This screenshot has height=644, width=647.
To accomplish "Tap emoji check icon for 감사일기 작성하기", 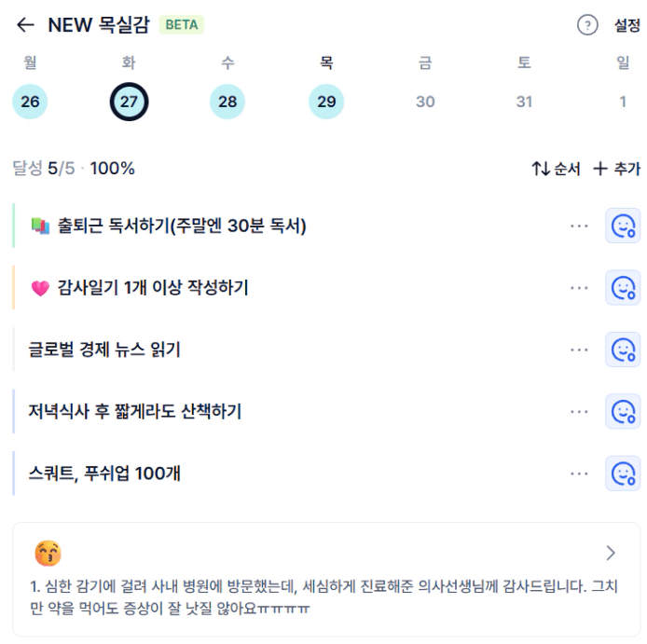I will point(622,288).
